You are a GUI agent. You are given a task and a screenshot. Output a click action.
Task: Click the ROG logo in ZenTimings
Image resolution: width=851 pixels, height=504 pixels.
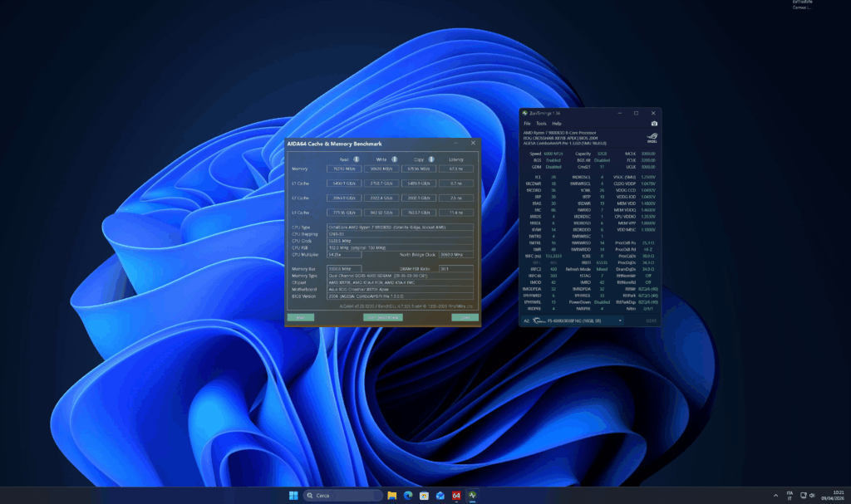(x=652, y=138)
